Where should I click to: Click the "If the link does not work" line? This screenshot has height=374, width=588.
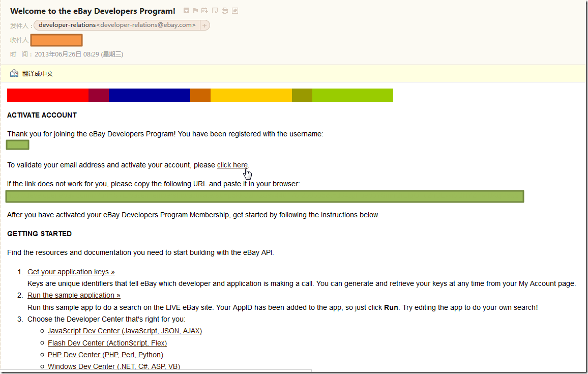click(x=154, y=184)
